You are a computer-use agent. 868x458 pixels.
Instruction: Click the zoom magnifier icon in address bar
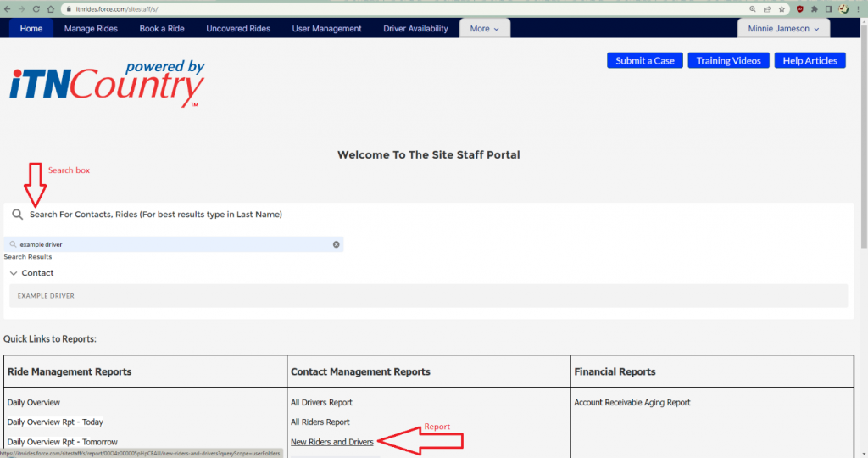(753, 8)
